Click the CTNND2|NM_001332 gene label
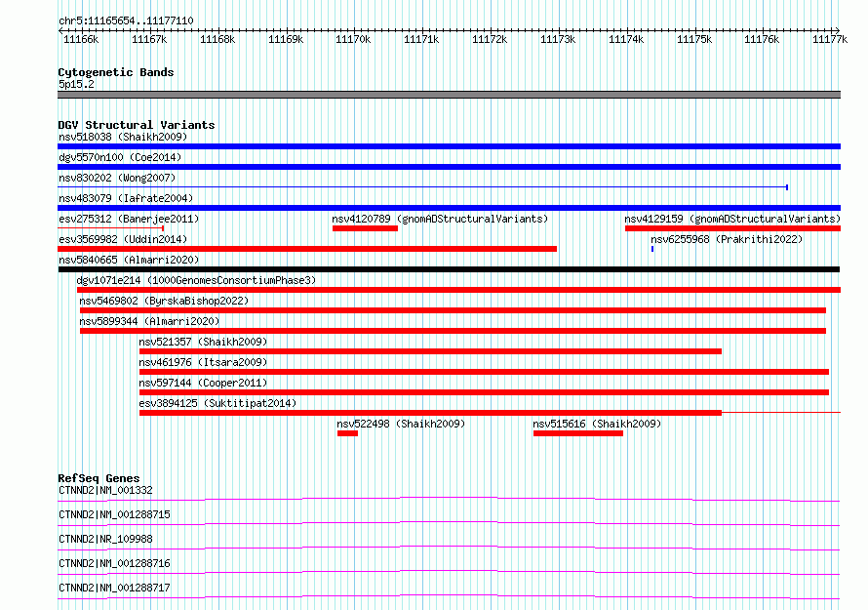The image size is (868, 610). click(105, 490)
